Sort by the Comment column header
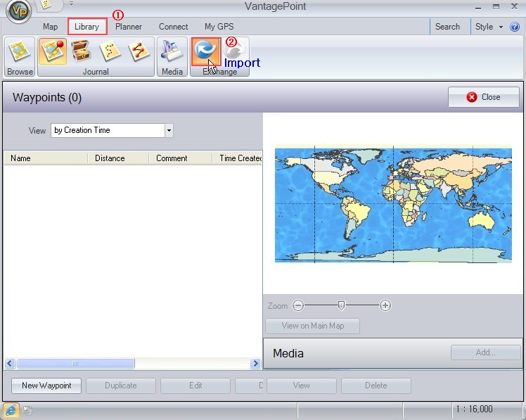526x420 pixels. (x=181, y=158)
